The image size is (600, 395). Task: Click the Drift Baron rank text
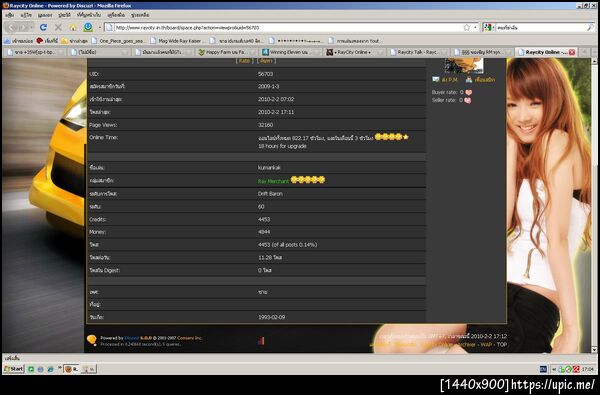[270, 194]
